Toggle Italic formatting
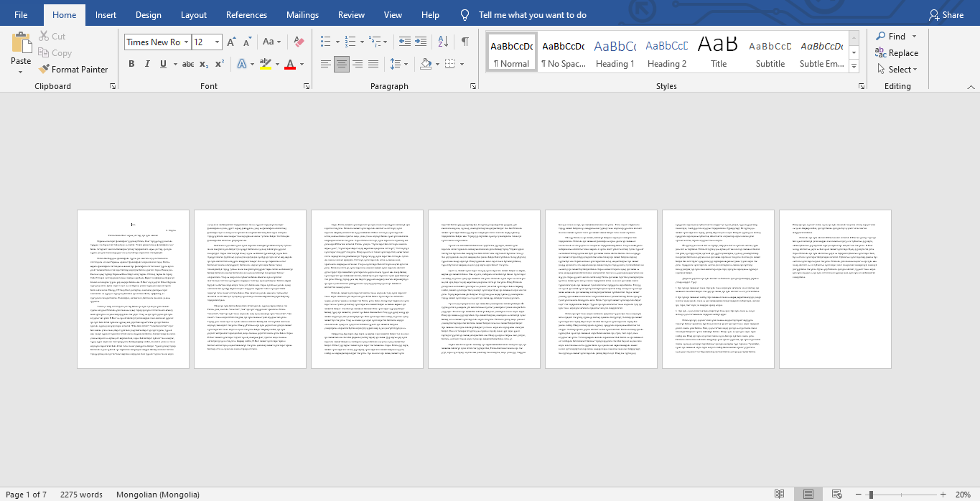Screen dimensions: 980x501 coord(147,64)
